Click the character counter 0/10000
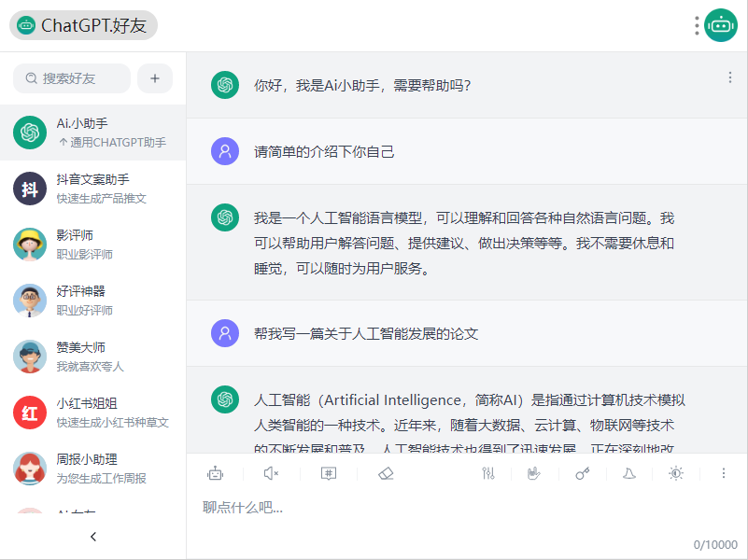The image size is (748, 560). [715, 545]
